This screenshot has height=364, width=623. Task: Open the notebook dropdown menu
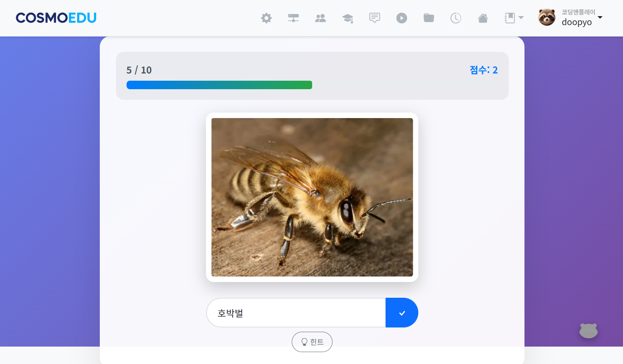click(514, 18)
